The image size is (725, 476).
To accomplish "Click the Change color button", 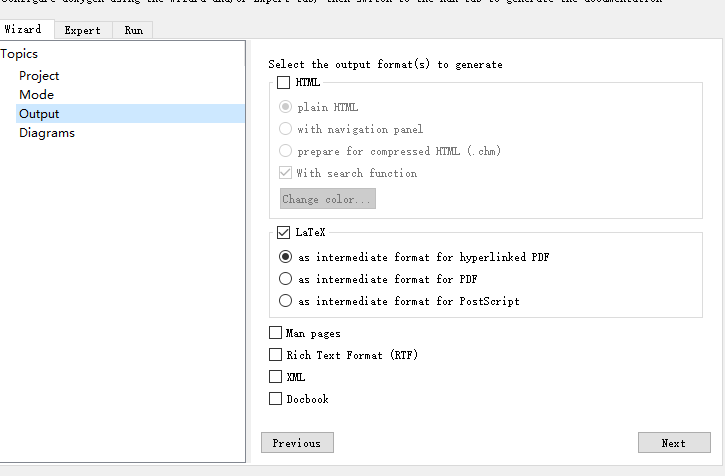I will point(327,199).
